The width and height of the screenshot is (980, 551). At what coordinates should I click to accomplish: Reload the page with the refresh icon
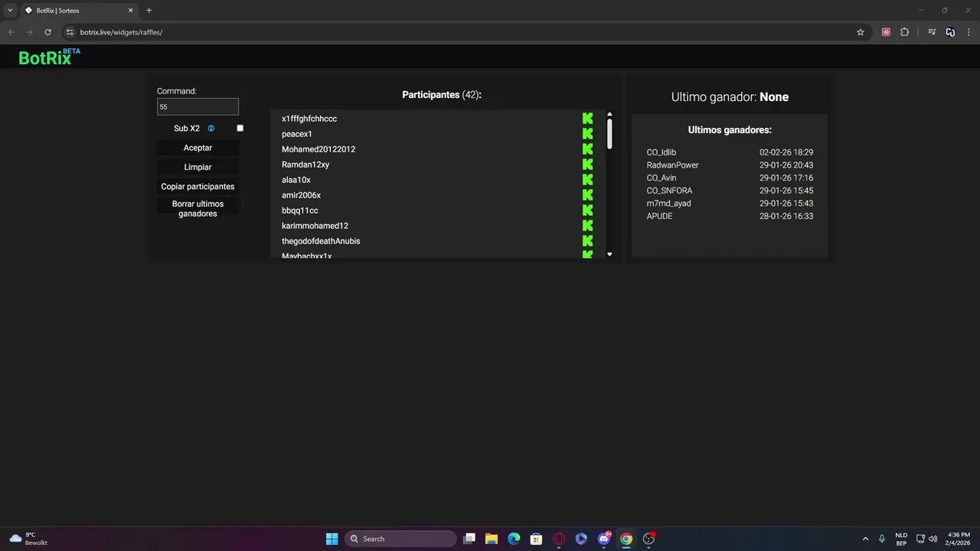tap(47, 32)
